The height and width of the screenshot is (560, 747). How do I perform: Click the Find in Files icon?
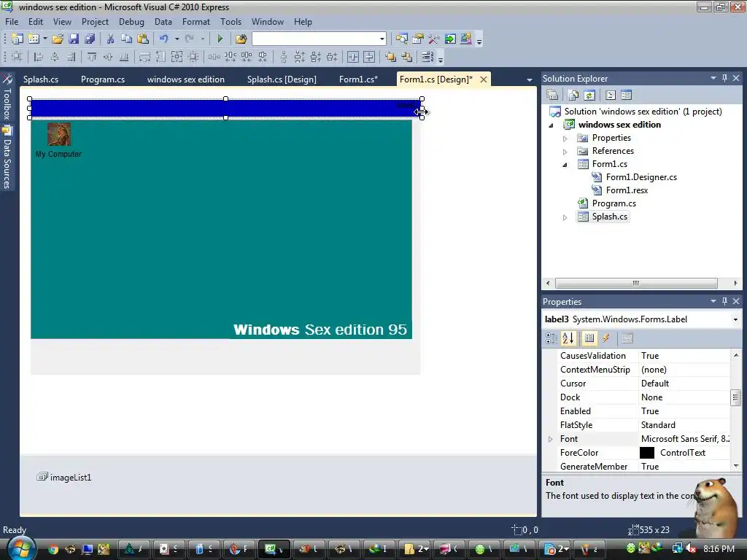[x=241, y=39]
